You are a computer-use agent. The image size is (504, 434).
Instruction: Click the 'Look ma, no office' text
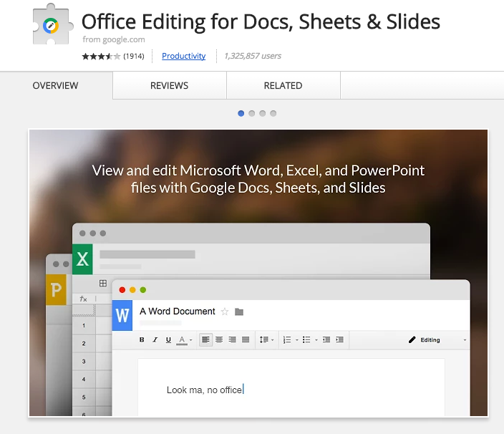point(205,390)
